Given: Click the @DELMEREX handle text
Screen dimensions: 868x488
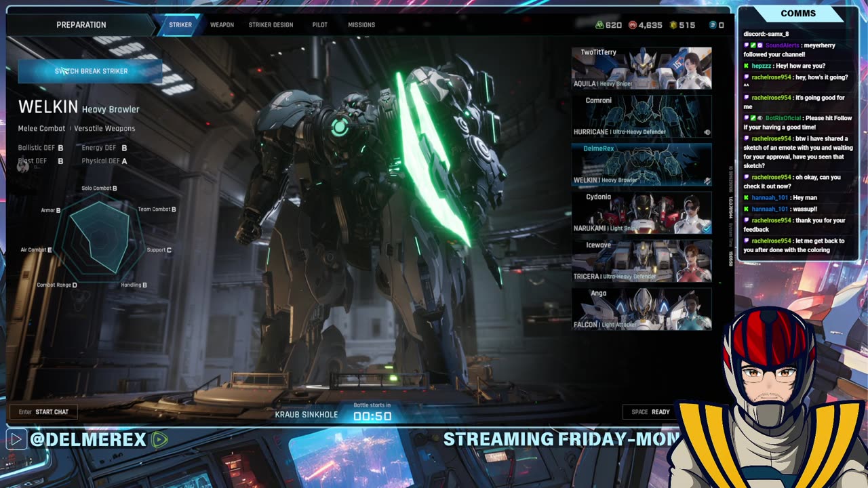Looking at the screenshot, I should 88,440.
